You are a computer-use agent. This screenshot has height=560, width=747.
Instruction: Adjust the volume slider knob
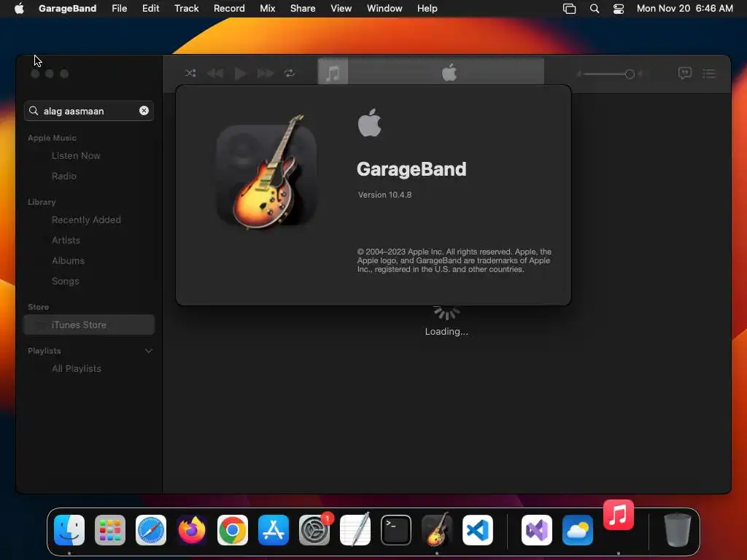pos(630,74)
